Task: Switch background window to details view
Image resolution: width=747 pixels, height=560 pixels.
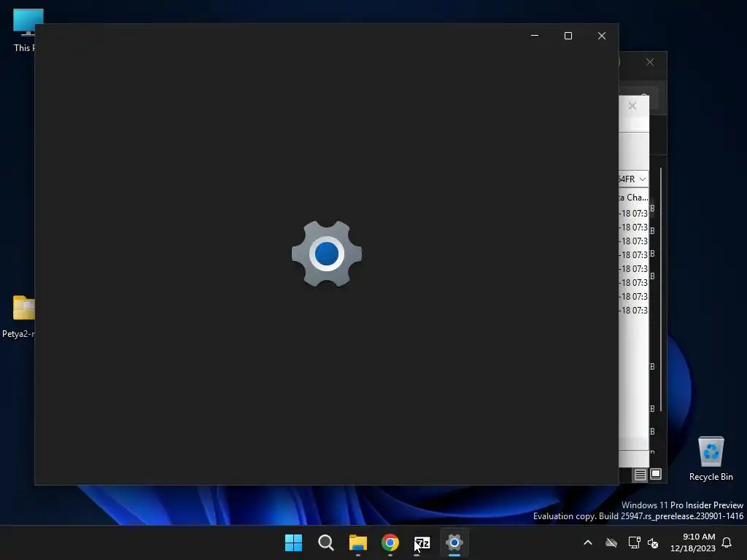Action: click(640, 474)
